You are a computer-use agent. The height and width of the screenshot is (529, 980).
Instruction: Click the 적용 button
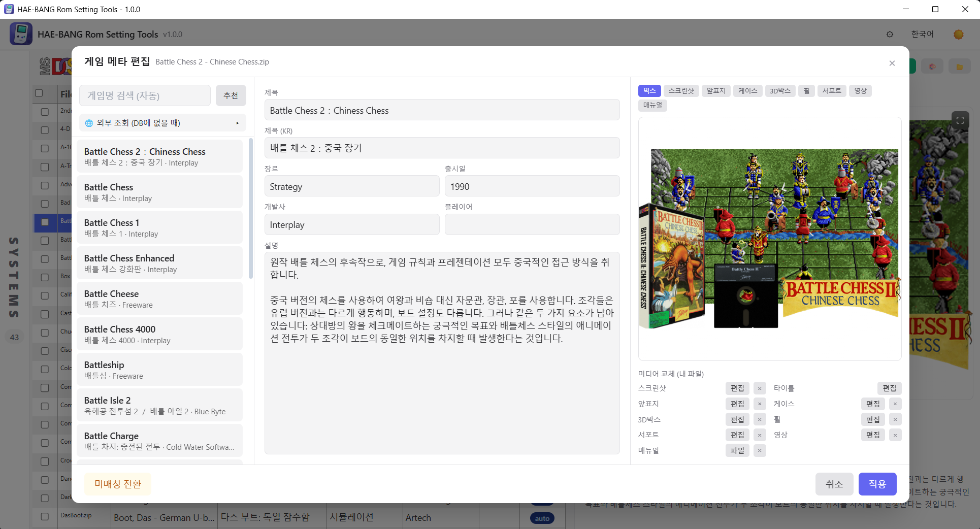(x=877, y=484)
